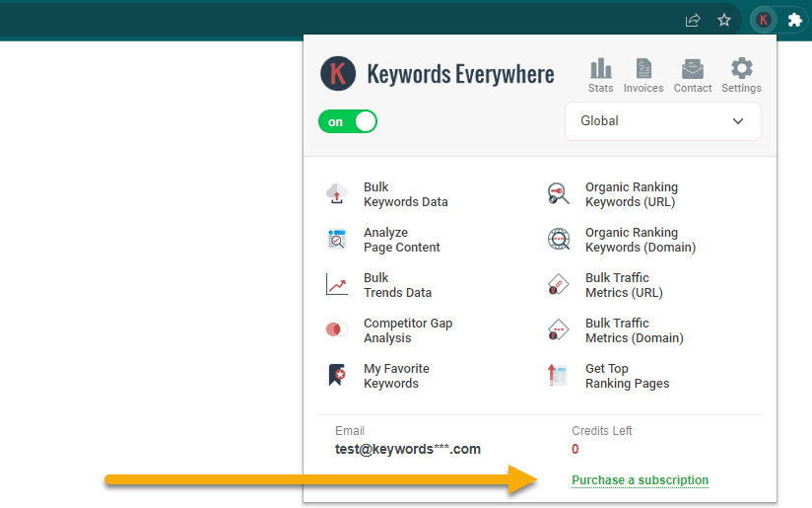Click the Purchase a subscription link
This screenshot has width=812, height=508.
click(641, 480)
